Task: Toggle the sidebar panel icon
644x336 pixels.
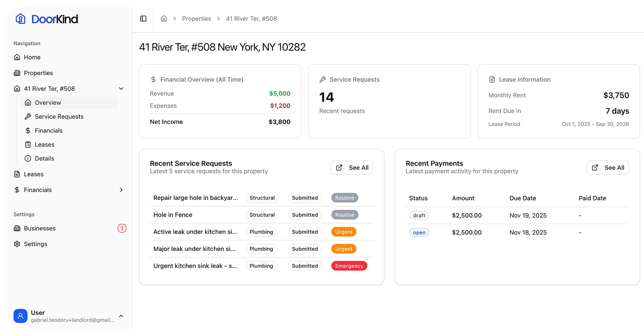Action: tap(143, 19)
